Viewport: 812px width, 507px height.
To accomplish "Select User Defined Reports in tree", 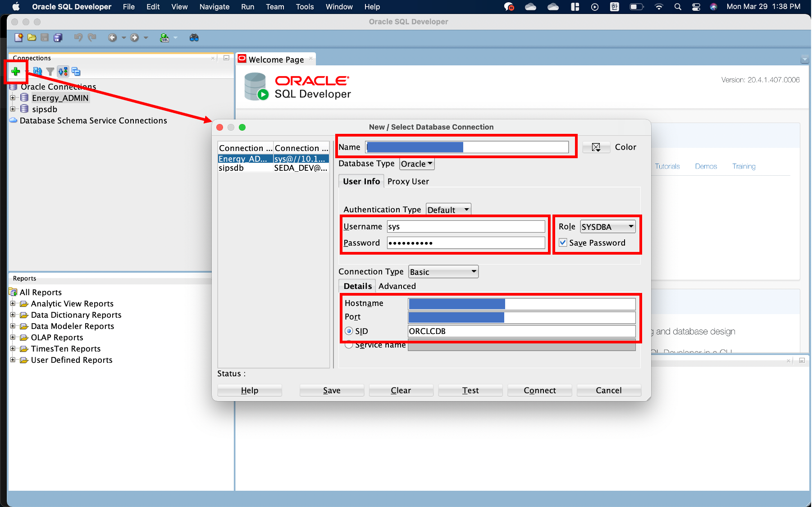I will 72,360.
